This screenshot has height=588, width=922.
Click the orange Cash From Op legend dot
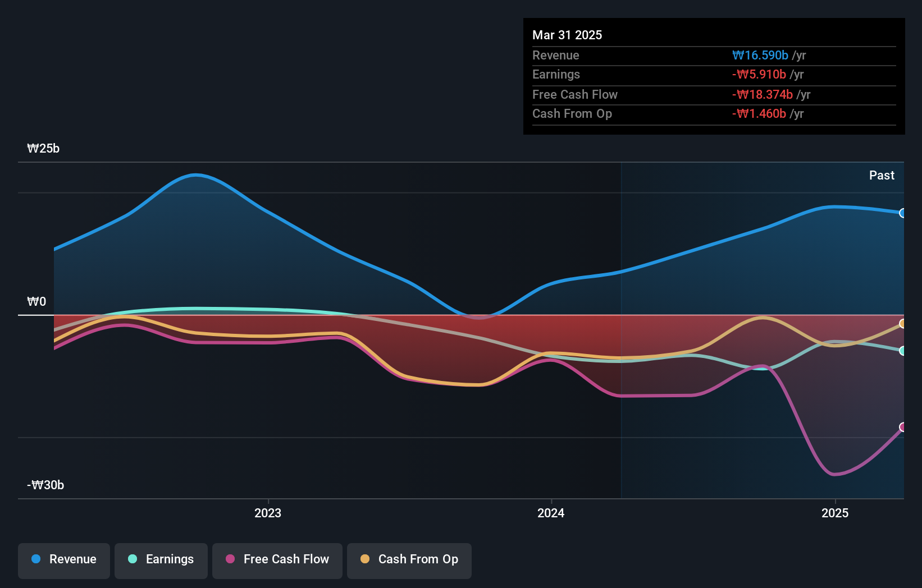(365, 559)
